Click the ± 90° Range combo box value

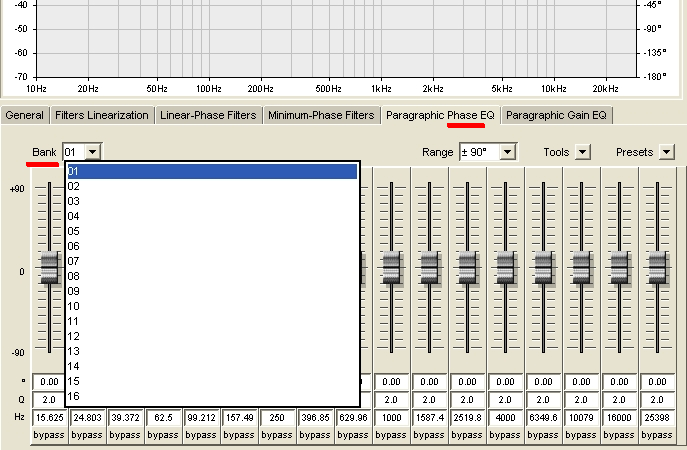pyautogui.click(x=479, y=152)
